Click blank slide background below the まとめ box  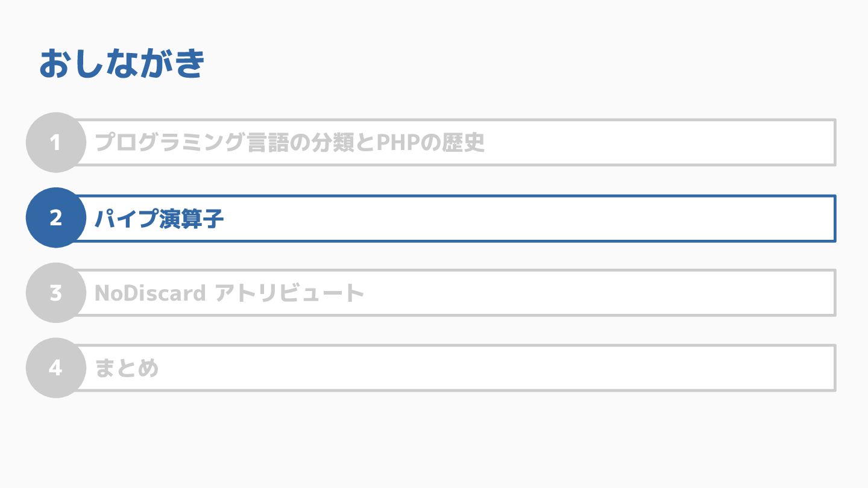[x=434, y=440]
